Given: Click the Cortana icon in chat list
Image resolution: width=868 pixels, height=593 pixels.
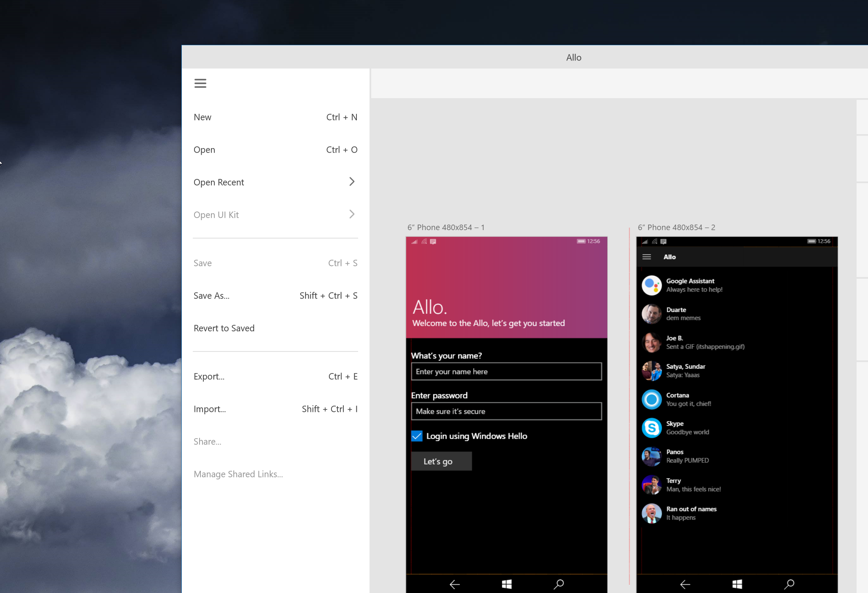Looking at the screenshot, I should (652, 400).
